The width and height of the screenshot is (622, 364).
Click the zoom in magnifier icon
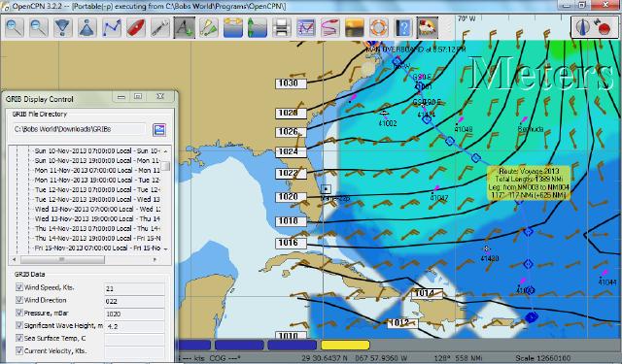(x=15, y=28)
